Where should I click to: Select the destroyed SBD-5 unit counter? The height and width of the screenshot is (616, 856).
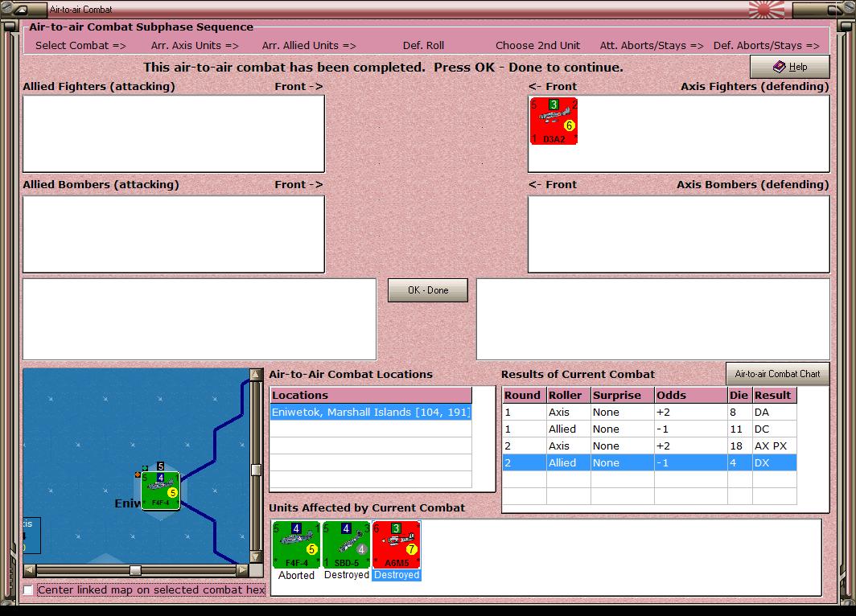(346, 544)
